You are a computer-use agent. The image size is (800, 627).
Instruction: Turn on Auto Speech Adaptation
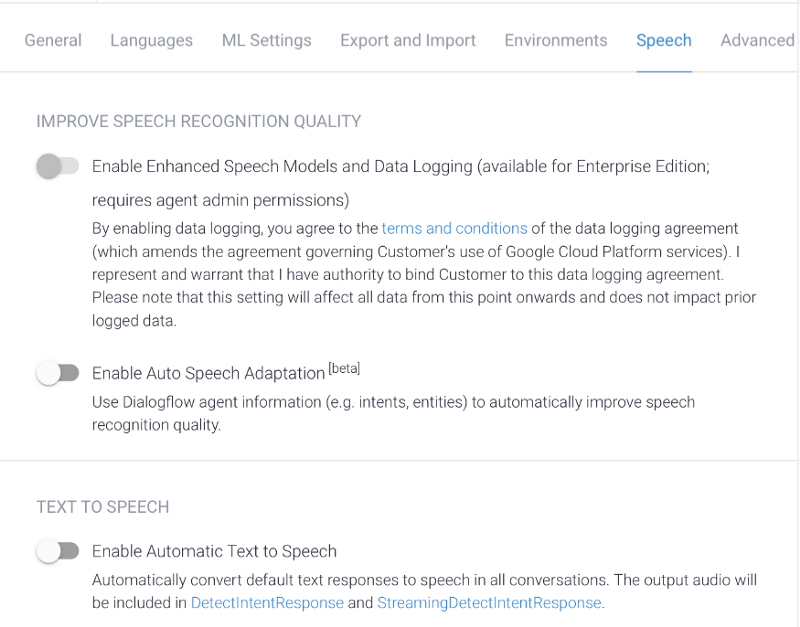(x=57, y=372)
